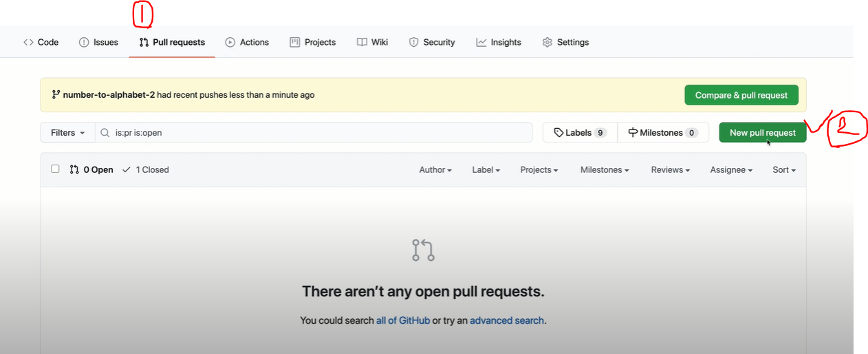
Task: Click the pull request icon beside 0 Open
Action: coord(74,169)
